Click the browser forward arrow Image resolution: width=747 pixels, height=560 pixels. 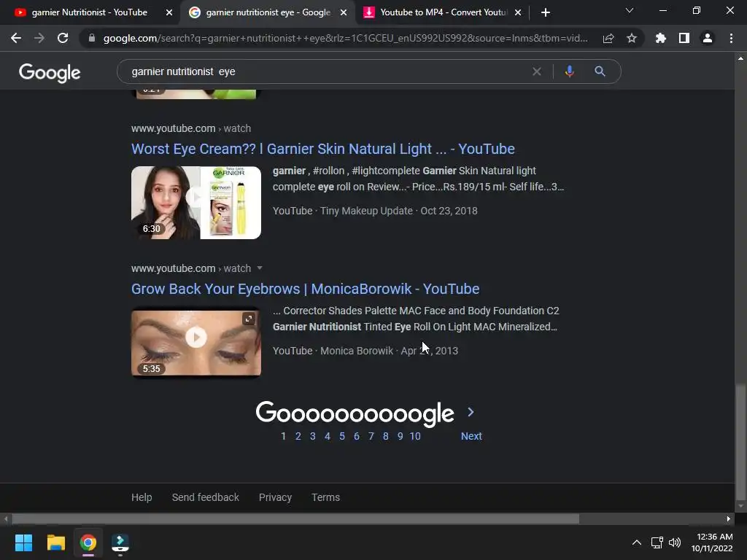point(39,38)
